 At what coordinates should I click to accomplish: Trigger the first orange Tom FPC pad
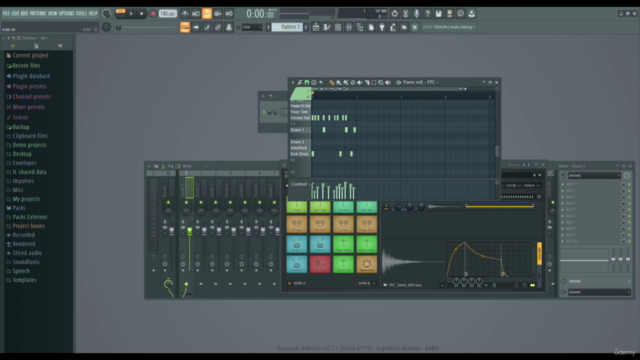click(x=297, y=224)
